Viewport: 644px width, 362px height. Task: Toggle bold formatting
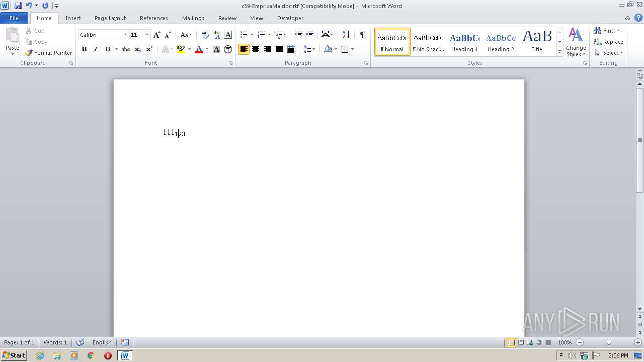coord(84,49)
